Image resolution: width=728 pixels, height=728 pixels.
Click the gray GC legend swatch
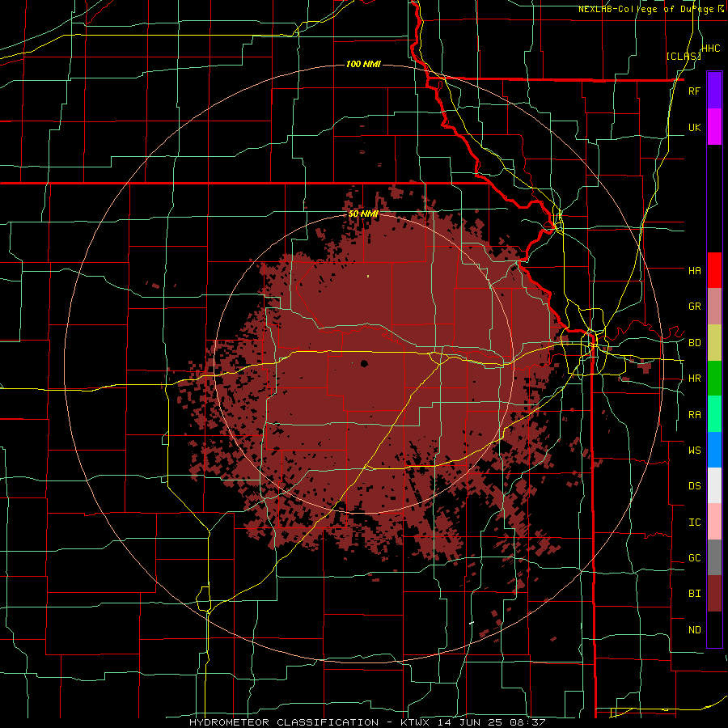coord(714,557)
